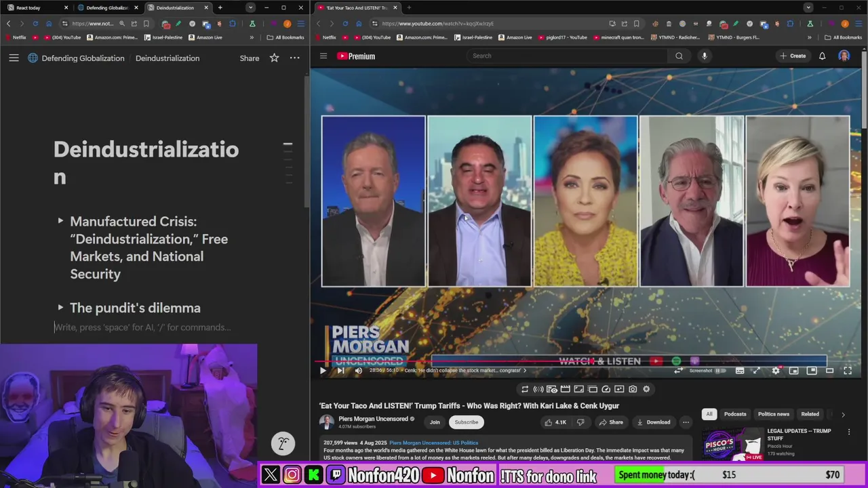
Task: Select the Politics news filter chip
Action: [x=774, y=414]
